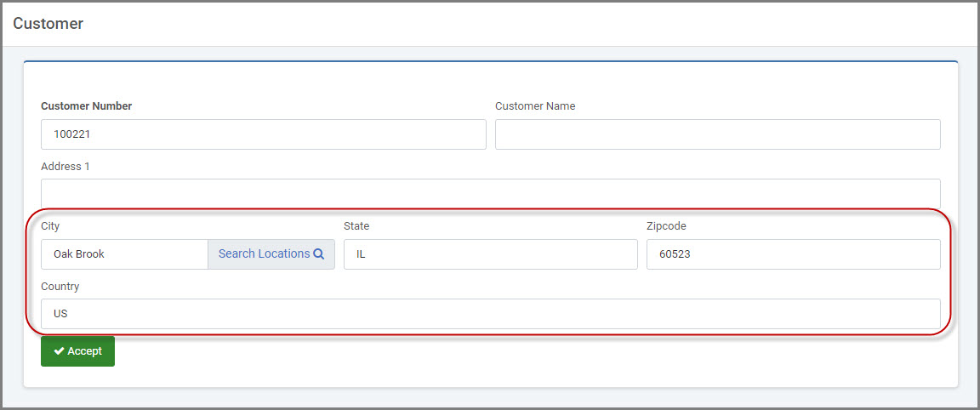The width and height of the screenshot is (980, 410).
Task: Focus the Customer Number field showing 100221
Action: click(263, 134)
